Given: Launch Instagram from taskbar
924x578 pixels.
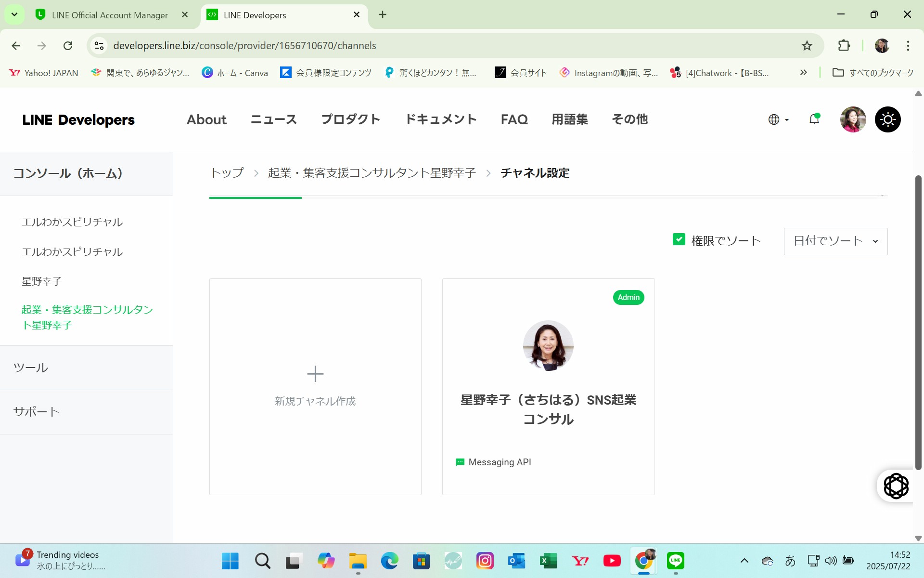Looking at the screenshot, I should coord(485,561).
